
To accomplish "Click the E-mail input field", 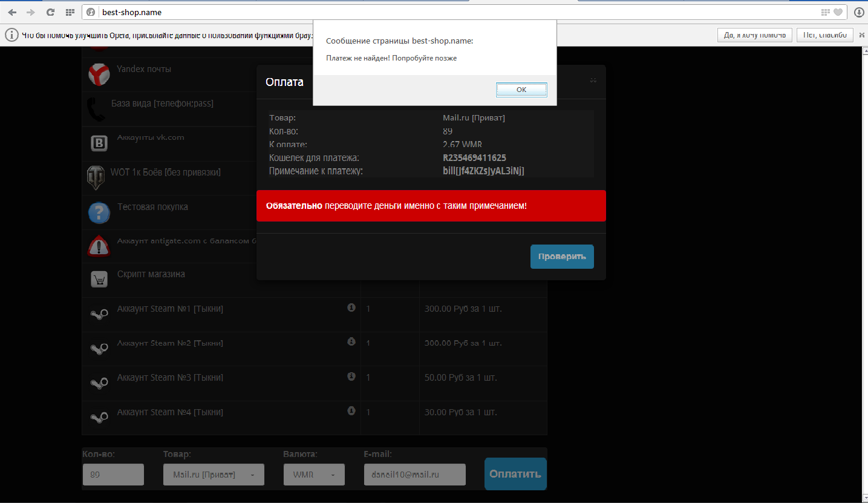I will tap(414, 475).
